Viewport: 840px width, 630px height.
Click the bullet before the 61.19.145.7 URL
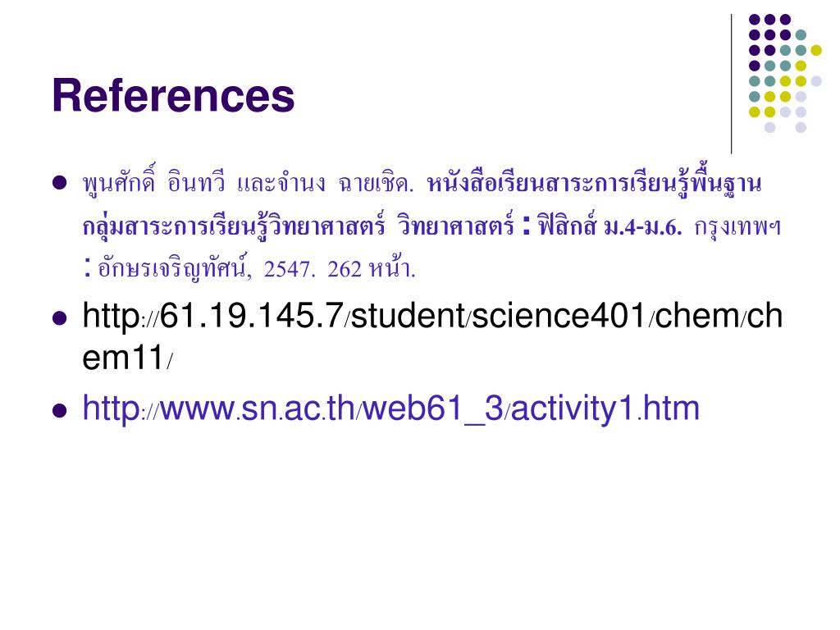59,318
